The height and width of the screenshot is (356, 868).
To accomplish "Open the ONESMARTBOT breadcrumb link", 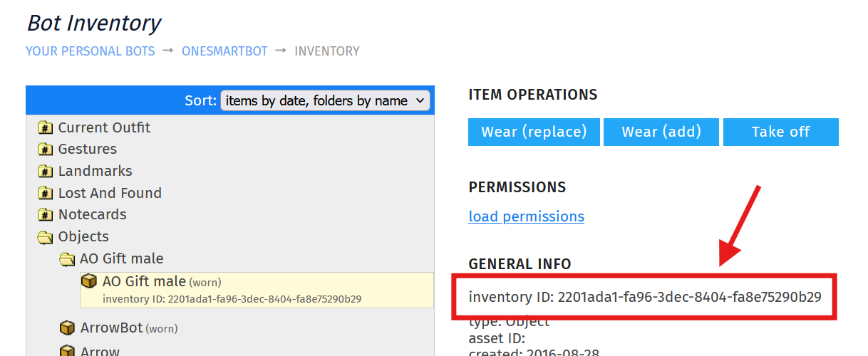I will [224, 51].
